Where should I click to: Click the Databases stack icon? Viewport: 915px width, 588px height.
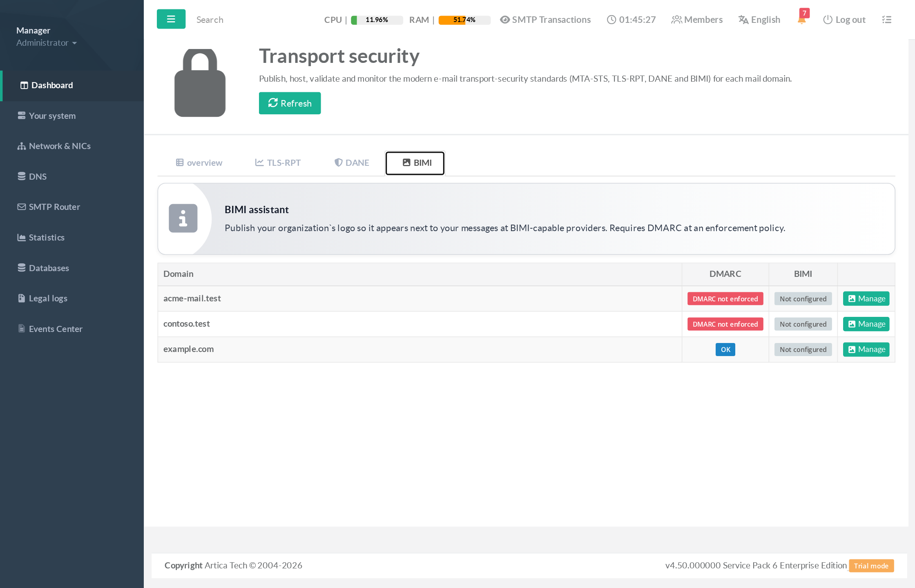(22, 268)
